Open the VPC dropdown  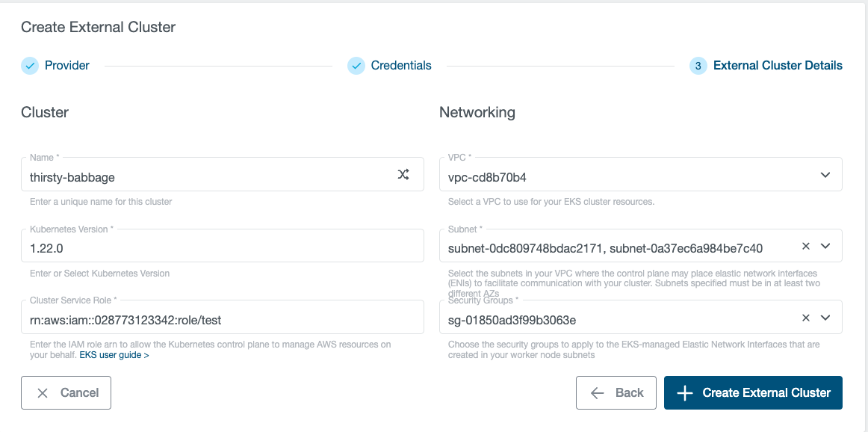click(x=825, y=174)
